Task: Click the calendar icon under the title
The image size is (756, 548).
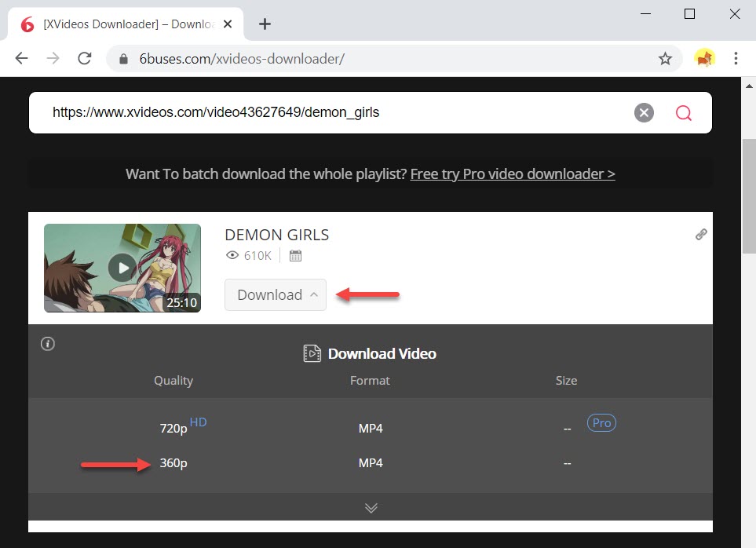Action: pyautogui.click(x=295, y=255)
